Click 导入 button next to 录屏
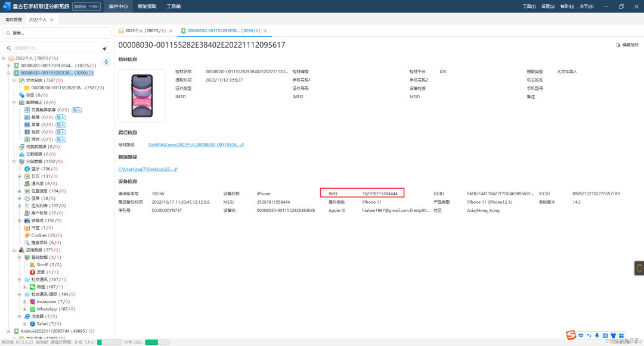The image size is (644, 346). click(x=61, y=124)
